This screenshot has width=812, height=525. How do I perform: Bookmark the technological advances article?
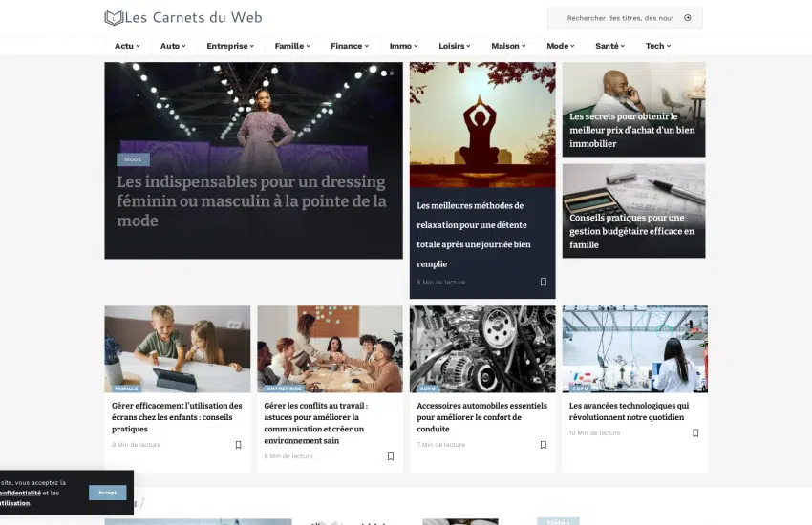click(695, 433)
